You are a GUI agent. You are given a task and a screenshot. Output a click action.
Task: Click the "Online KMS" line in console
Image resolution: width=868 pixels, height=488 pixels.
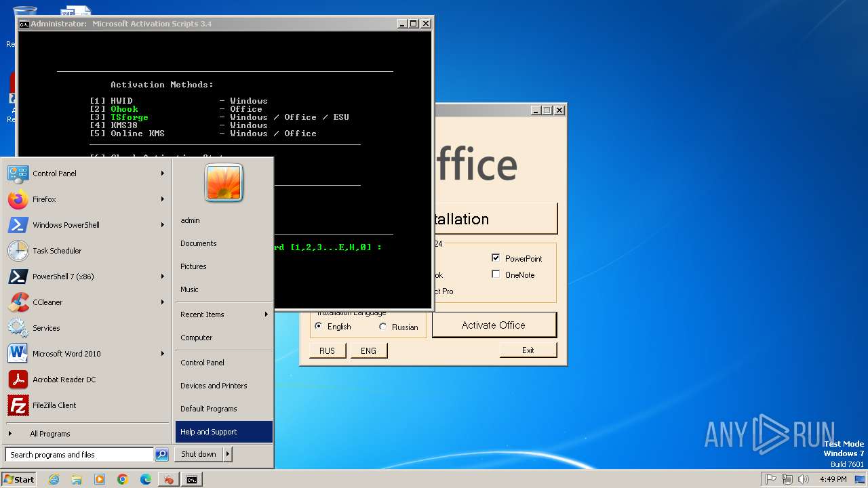tap(203, 134)
